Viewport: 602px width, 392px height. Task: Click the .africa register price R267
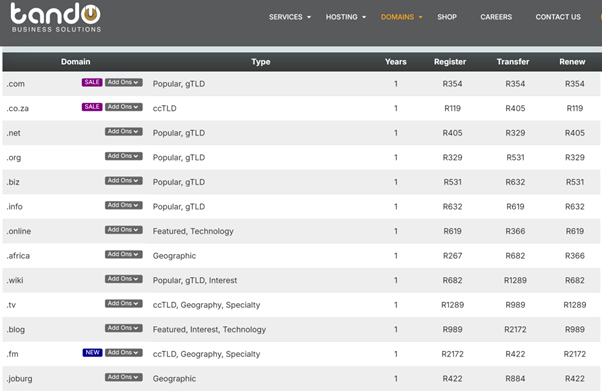coord(452,256)
